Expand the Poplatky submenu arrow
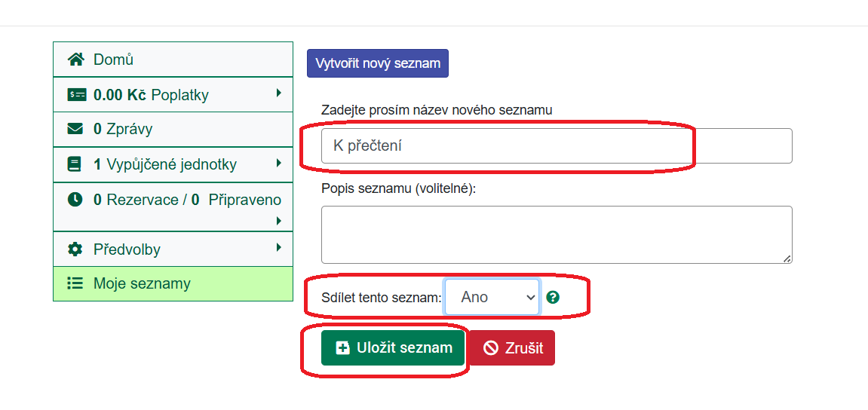Screen dimensions: 868x410 pyautogui.click(x=278, y=93)
